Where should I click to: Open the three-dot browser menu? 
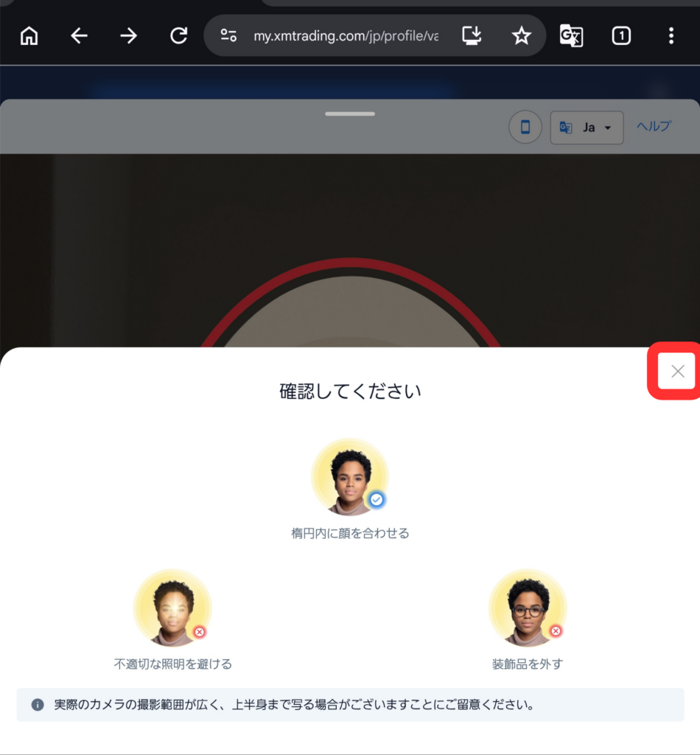click(671, 35)
